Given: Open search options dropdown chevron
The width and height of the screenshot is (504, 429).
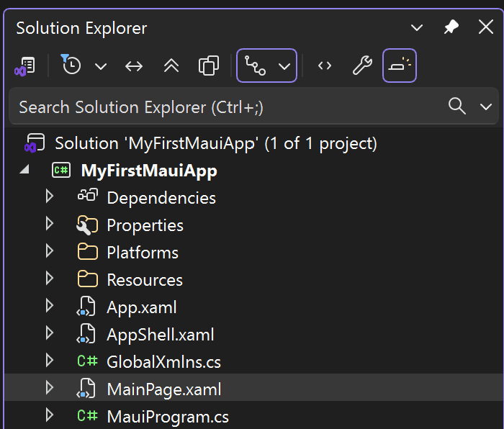Looking at the screenshot, I should 486,107.
